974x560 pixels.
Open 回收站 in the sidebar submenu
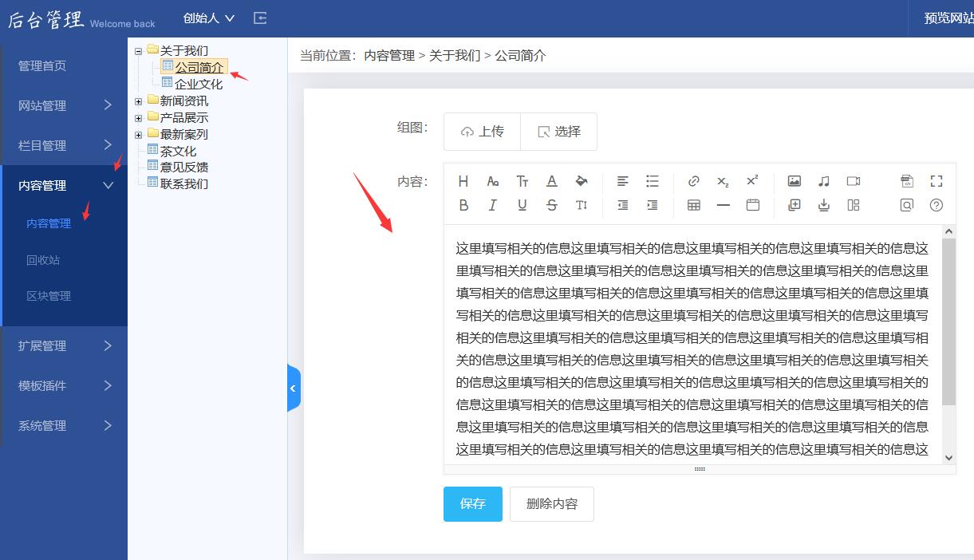click(43, 260)
